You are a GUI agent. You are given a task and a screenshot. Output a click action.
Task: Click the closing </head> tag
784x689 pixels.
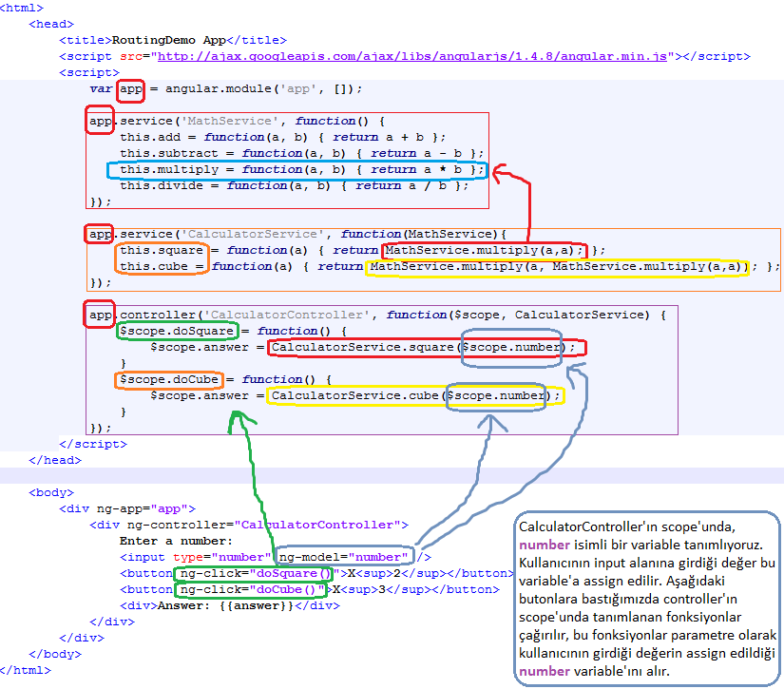click(55, 460)
